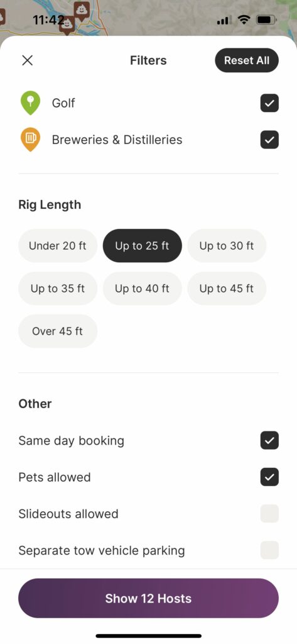Tap the Wi-Fi status icon

coord(244,19)
